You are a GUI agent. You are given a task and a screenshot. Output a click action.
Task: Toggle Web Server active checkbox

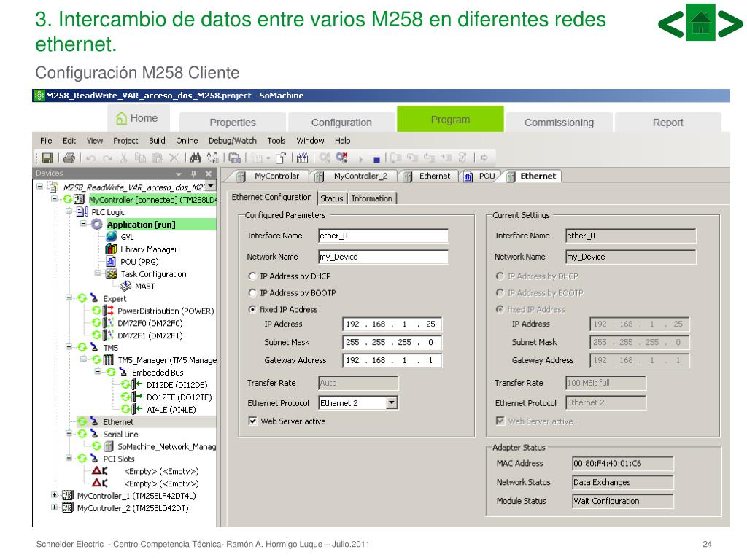click(252, 421)
